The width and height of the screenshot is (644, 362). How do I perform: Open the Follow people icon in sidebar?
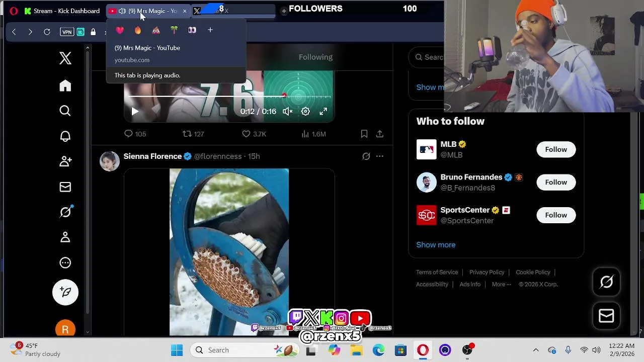click(65, 161)
